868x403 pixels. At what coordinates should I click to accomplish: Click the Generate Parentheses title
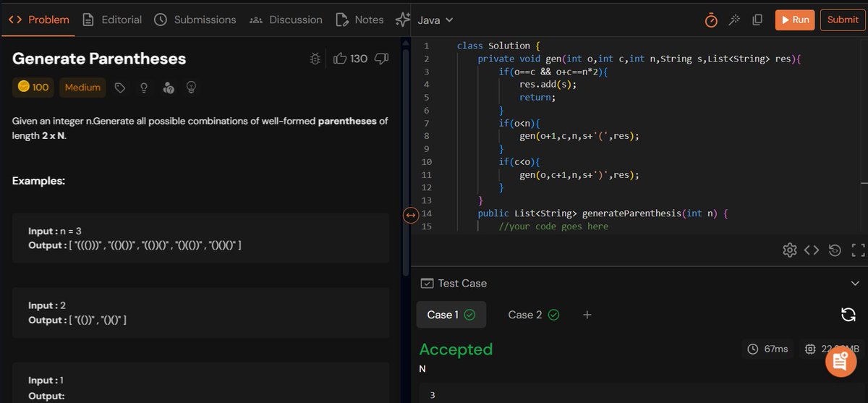point(99,59)
